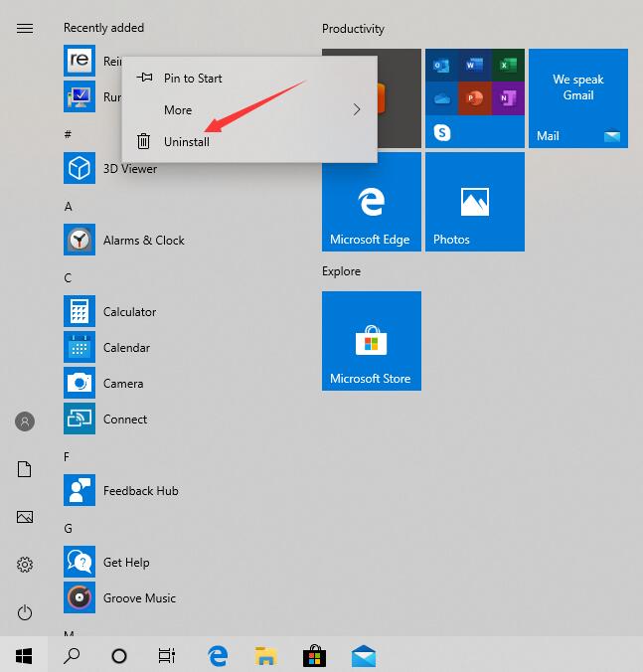Screen dimensions: 643x672
Task: Click the 'F' letter group header
Action: click(67, 457)
